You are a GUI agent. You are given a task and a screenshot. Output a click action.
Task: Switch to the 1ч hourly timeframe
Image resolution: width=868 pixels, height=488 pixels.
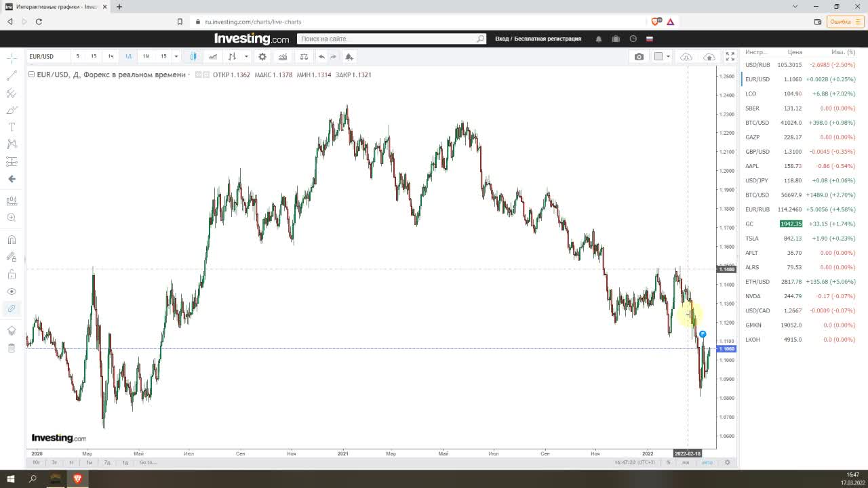(111, 56)
